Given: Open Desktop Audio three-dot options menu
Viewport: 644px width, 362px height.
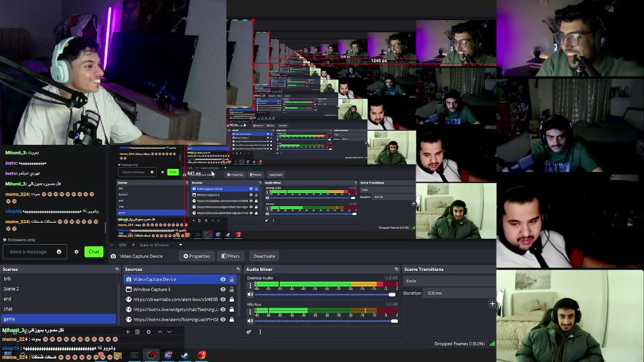Looking at the screenshot, I should (x=250, y=286).
